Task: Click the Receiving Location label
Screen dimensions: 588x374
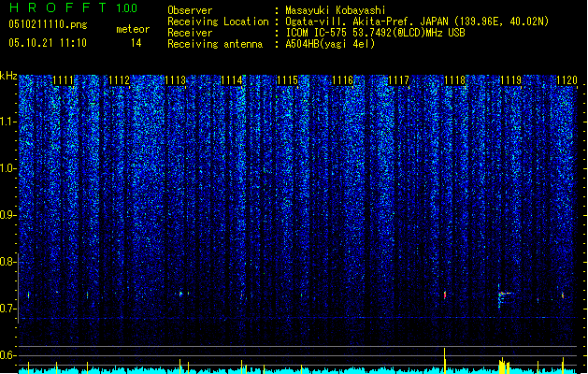Action: (218, 22)
